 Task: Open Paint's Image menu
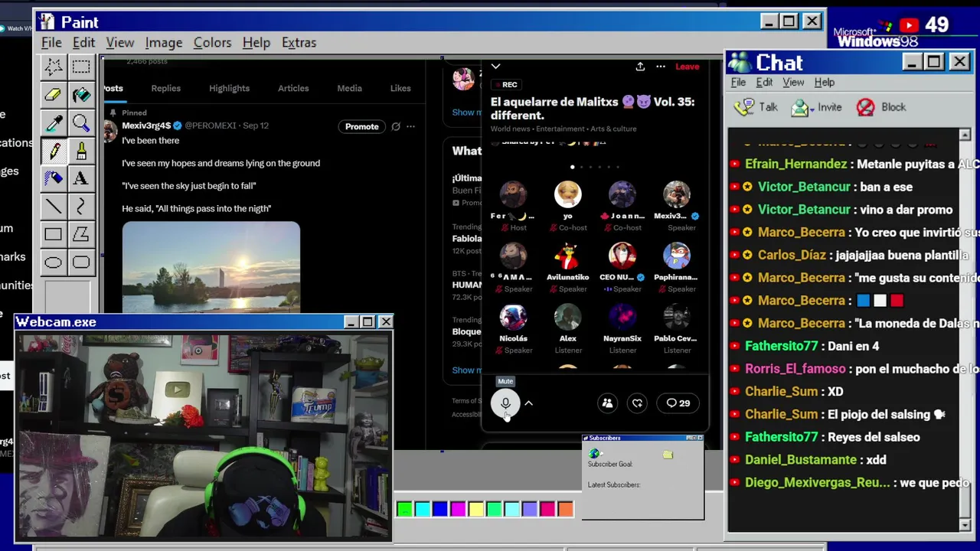coord(164,43)
